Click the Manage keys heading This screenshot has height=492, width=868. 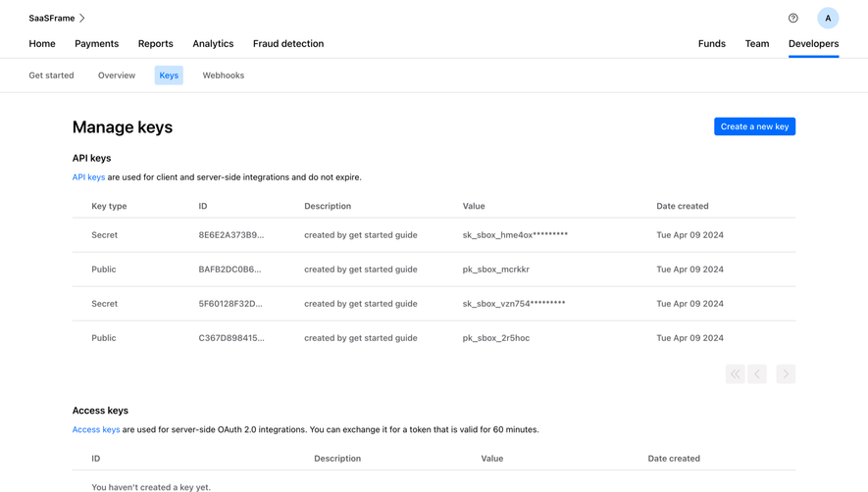(123, 127)
